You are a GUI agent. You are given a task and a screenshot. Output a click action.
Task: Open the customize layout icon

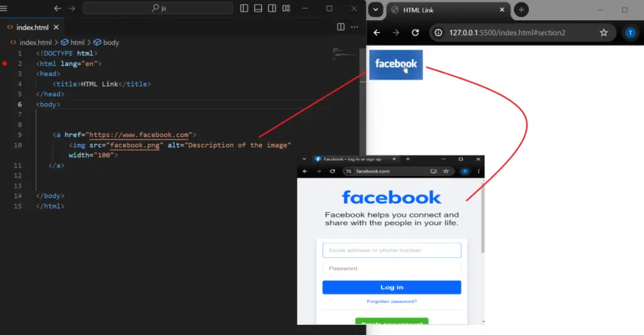(286, 8)
